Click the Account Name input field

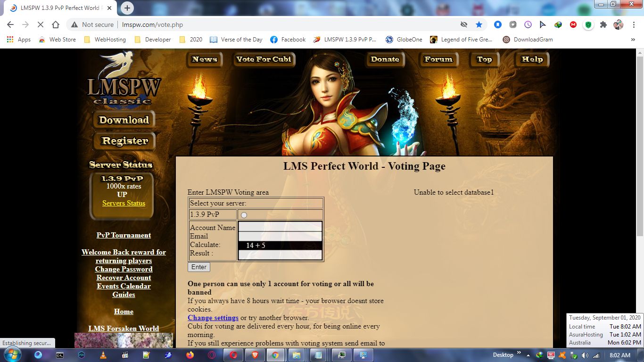(280, 227)
